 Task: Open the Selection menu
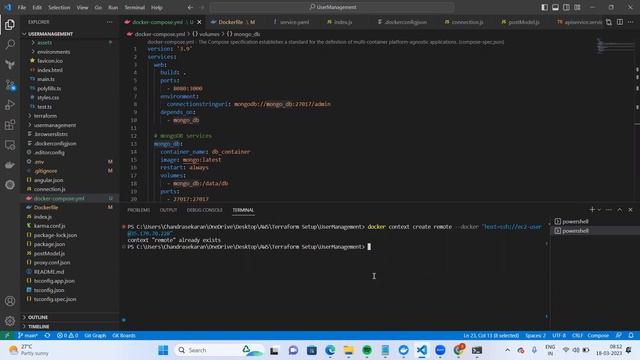pos(59,7)
